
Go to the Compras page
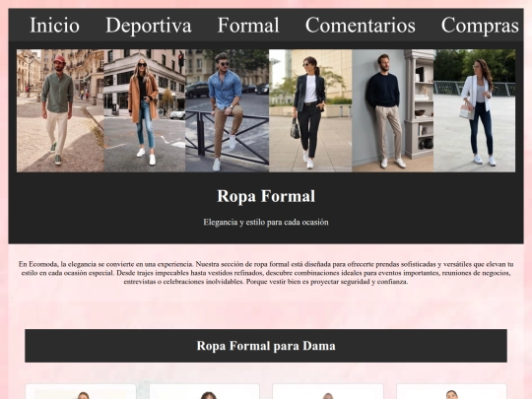pyautogui.click(x=480, y=26)
